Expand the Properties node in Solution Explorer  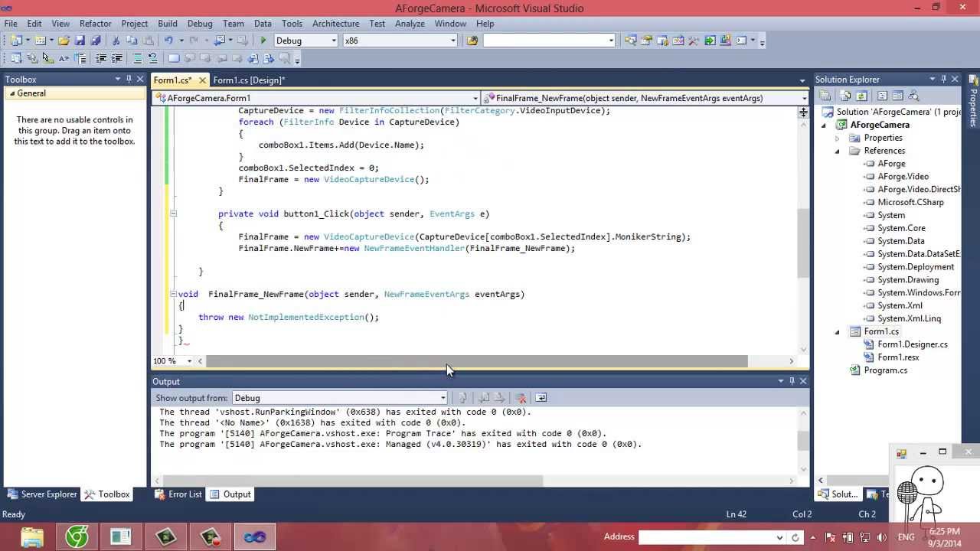click(x=837, y=138)
